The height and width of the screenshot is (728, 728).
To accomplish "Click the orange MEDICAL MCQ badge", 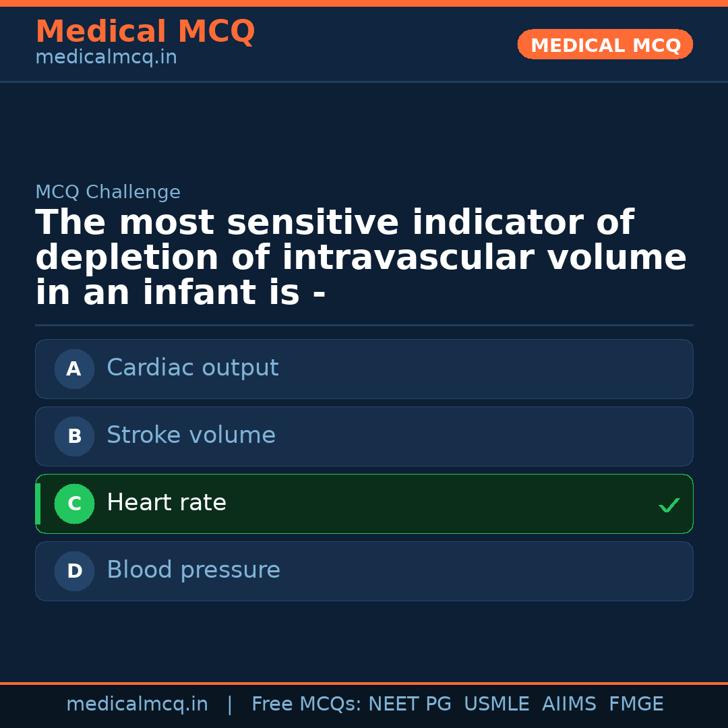I will [605, 44].
